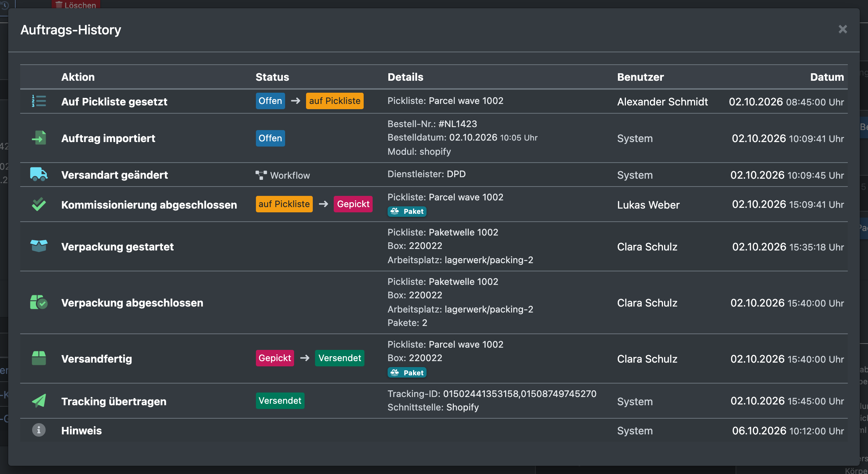Click Modul: shopify detail text
This screenshot has height=474, width=868.
419,151
